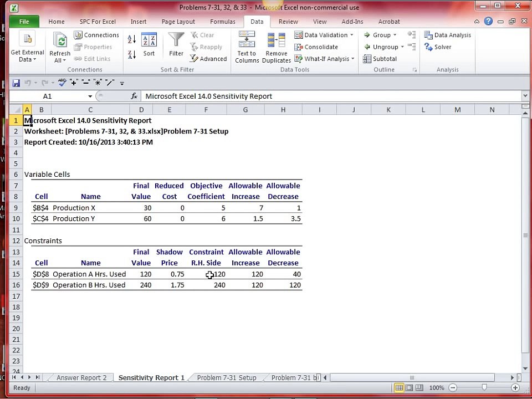
Task: Launch Text to Columns wizard
Action: point(247,47)
